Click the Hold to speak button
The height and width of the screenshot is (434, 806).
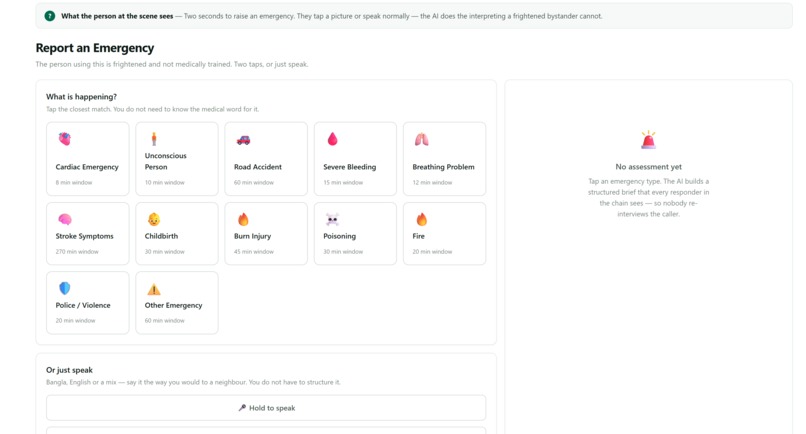click(266, 408)
